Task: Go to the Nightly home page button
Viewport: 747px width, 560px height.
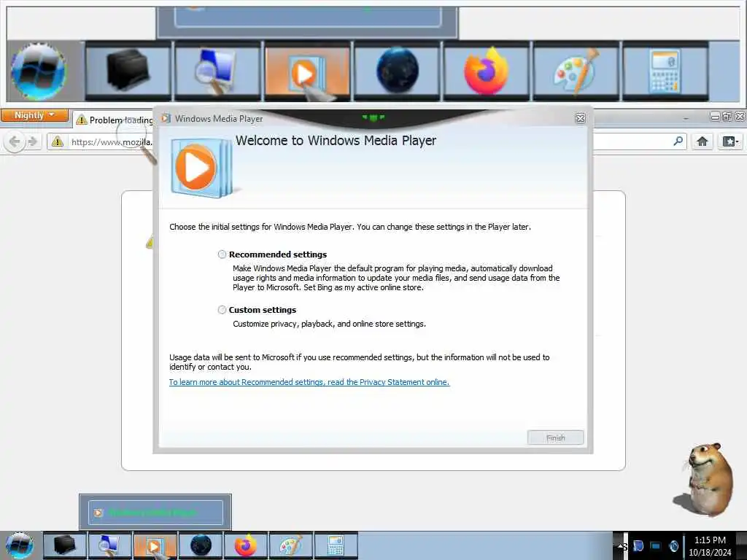Action: [x=703, y=141]
